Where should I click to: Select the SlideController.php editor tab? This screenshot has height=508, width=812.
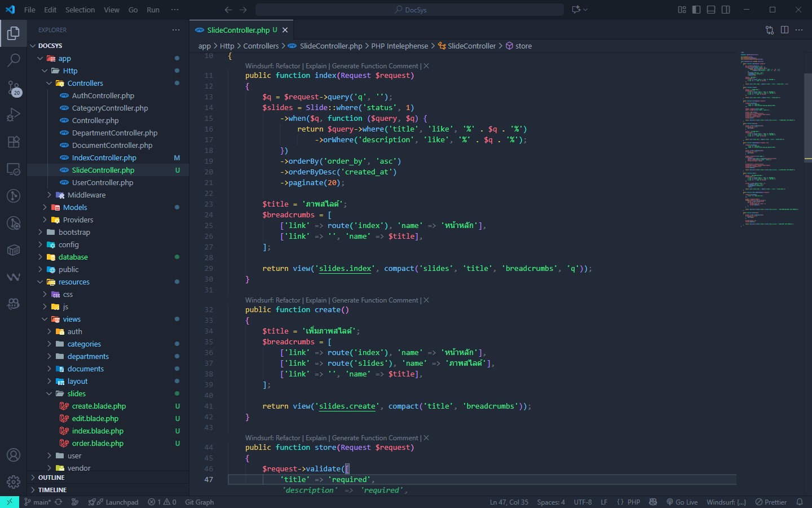coord(238,30)
